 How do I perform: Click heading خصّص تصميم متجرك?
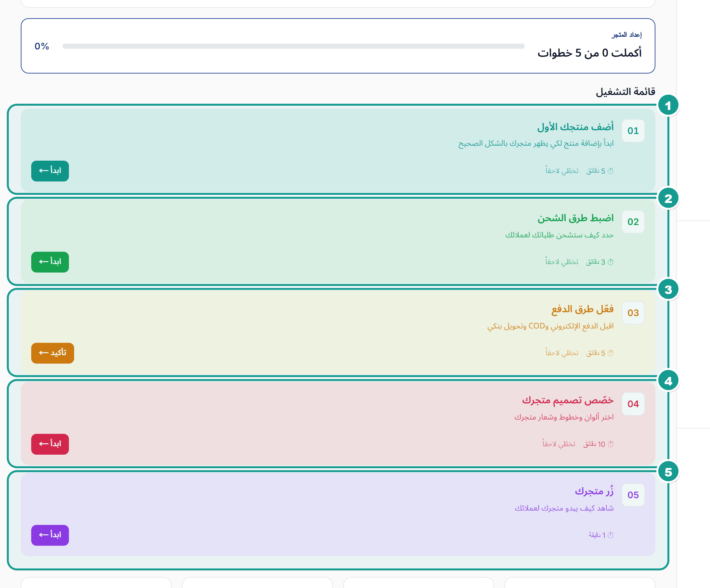[568, 400]
